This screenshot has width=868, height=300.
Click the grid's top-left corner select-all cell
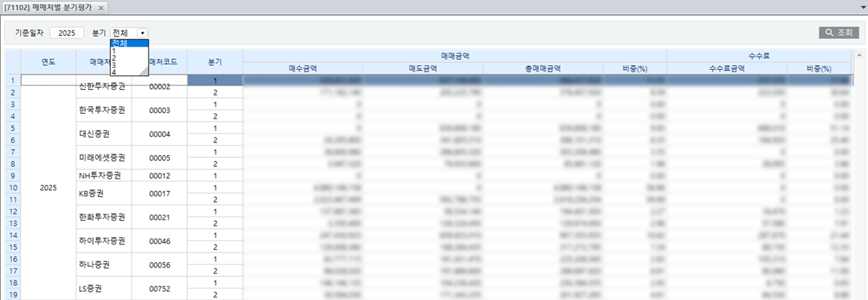(x=13, y=62)
